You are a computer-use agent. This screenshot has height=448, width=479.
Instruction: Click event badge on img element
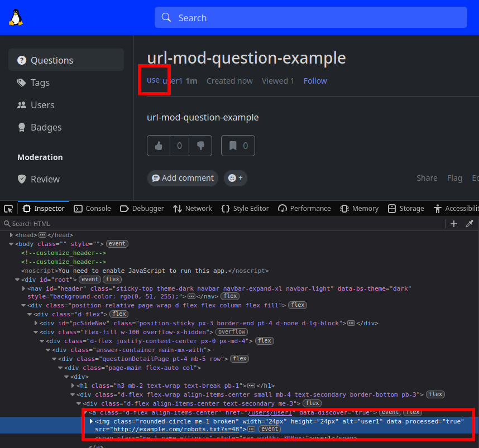coord(269,429)
